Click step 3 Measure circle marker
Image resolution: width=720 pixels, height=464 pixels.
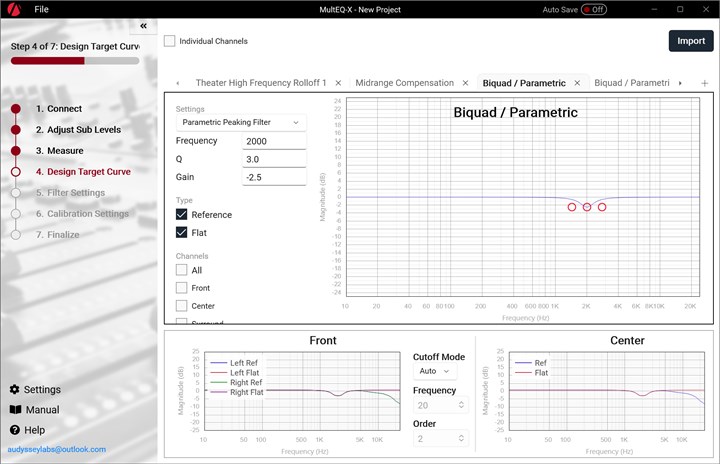click(16, 151)
